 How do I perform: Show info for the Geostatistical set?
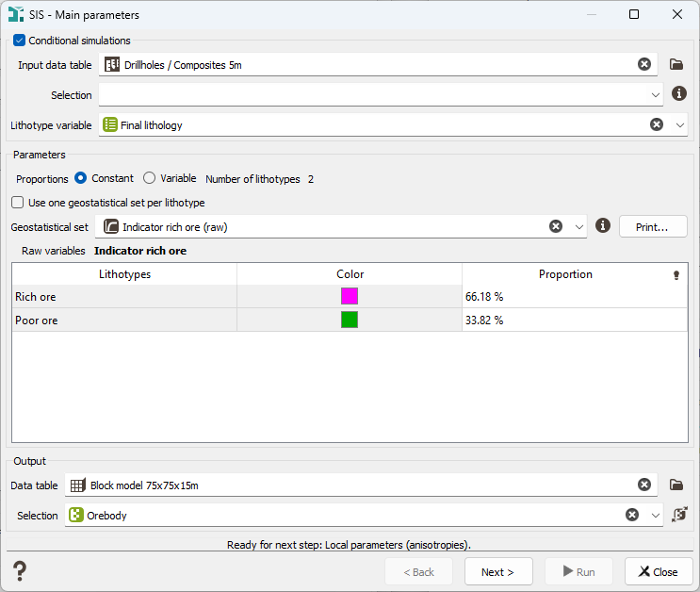tap(603, 226)
